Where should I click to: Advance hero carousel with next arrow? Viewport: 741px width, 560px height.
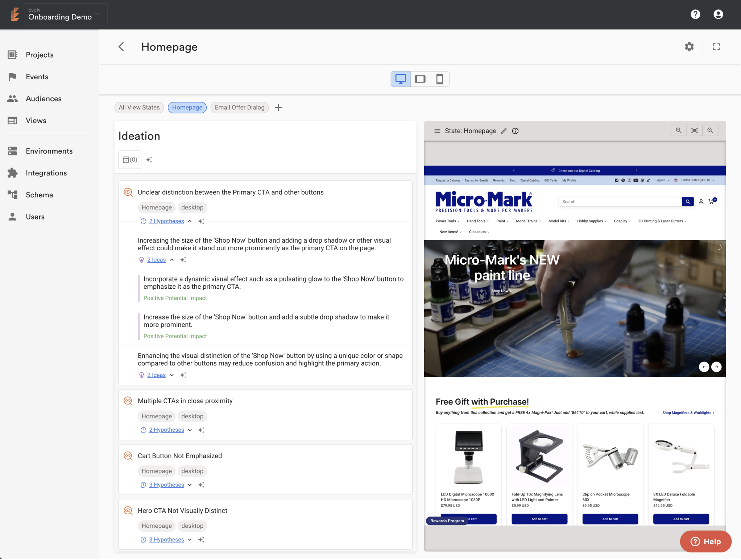coord(716,367)
